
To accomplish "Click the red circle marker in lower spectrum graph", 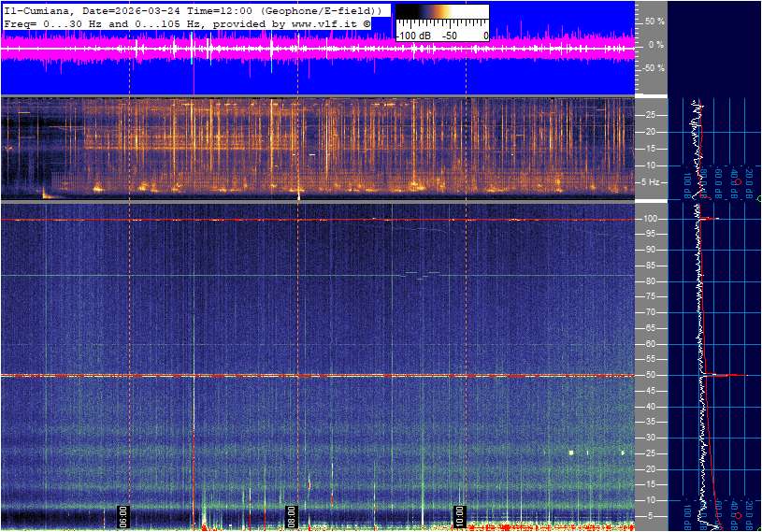I will 739,515.
